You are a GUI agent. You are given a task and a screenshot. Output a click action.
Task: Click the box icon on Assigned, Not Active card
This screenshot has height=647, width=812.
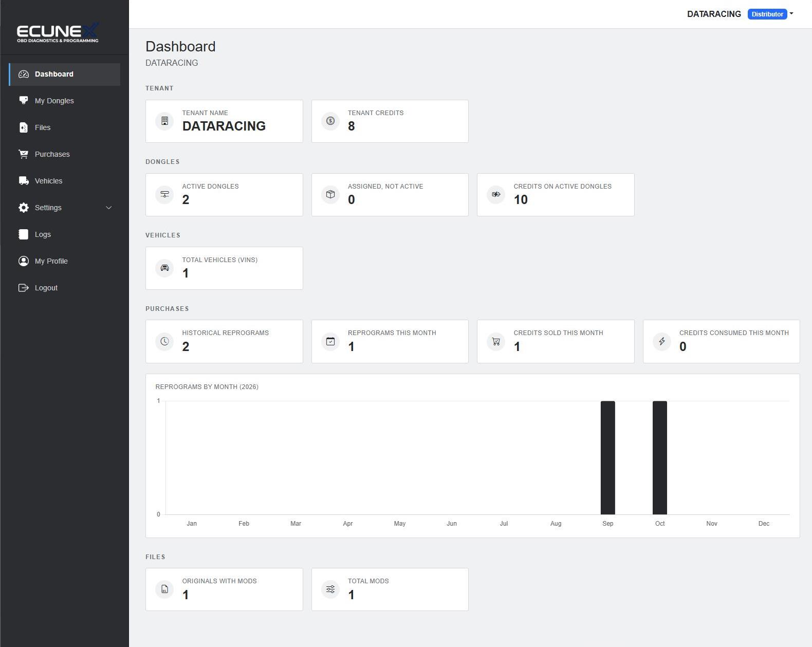[x=330, y=194]
